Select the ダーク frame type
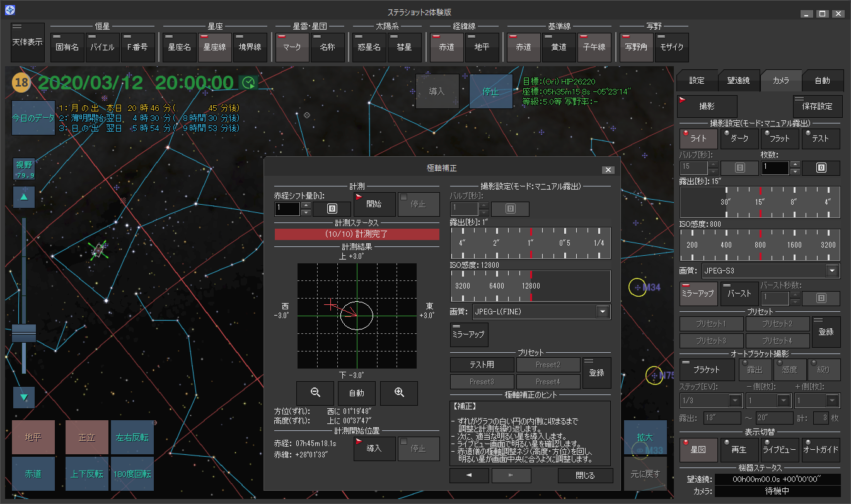Screen dimensions: 851x504 point(739,139)
